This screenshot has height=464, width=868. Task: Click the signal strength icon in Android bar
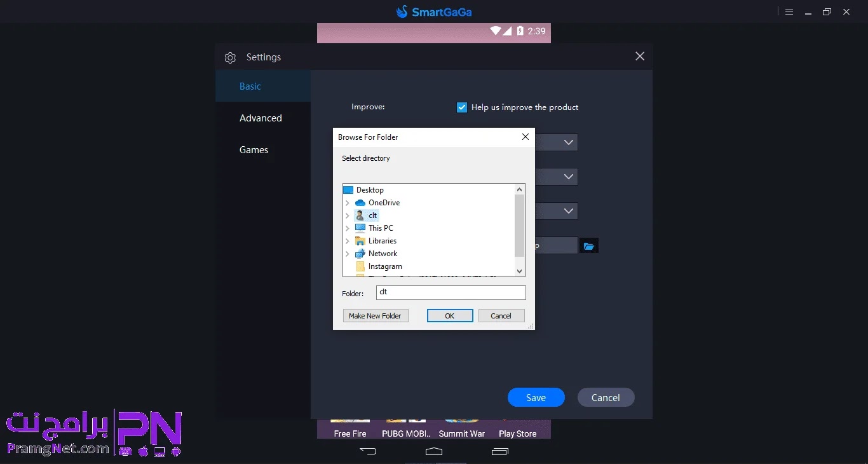(508, 31)
